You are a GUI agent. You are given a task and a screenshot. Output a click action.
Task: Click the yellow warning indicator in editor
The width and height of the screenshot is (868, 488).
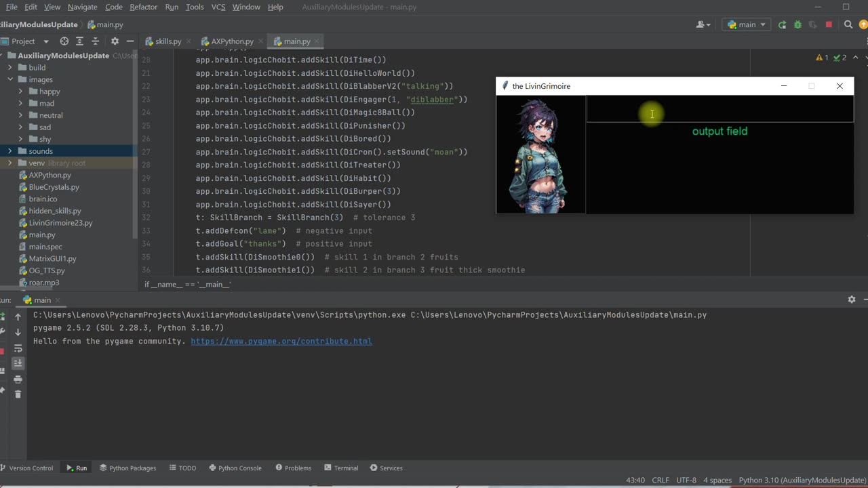822,58
